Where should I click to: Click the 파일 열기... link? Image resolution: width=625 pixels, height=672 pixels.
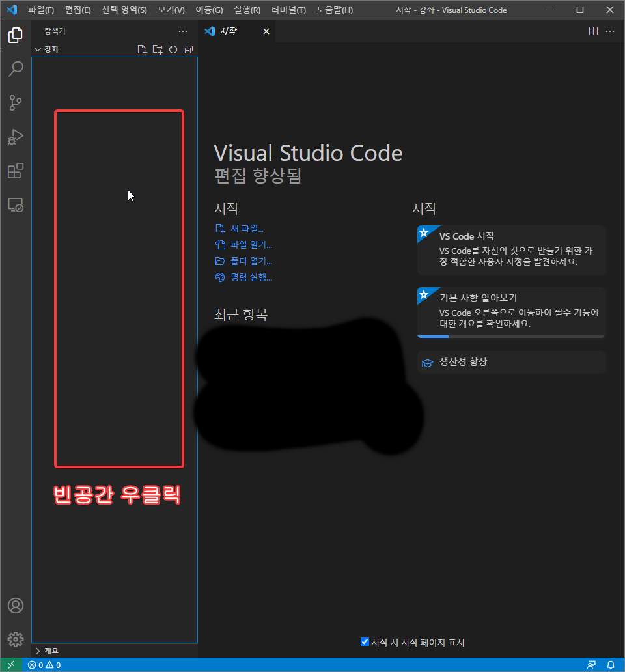point(243,245)
